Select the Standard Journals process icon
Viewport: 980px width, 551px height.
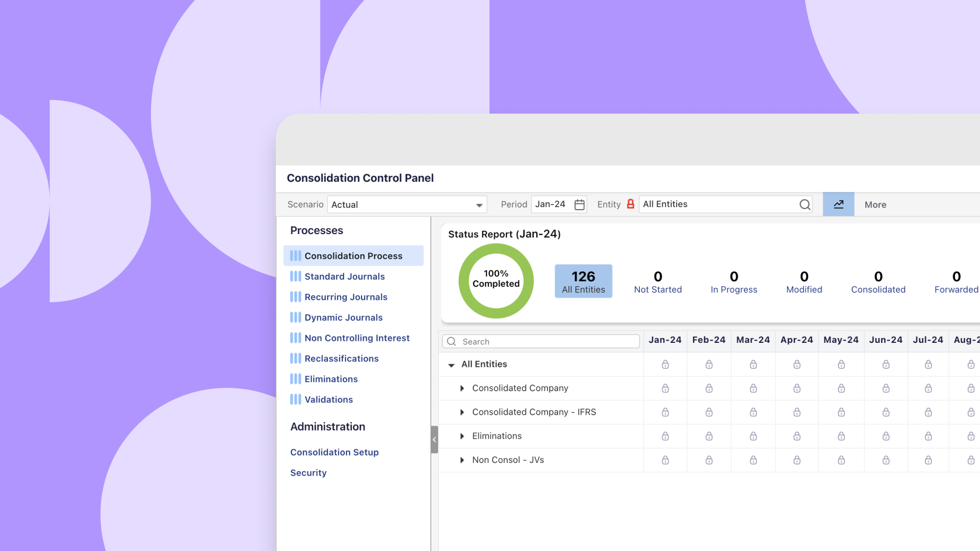coord(296,276)
